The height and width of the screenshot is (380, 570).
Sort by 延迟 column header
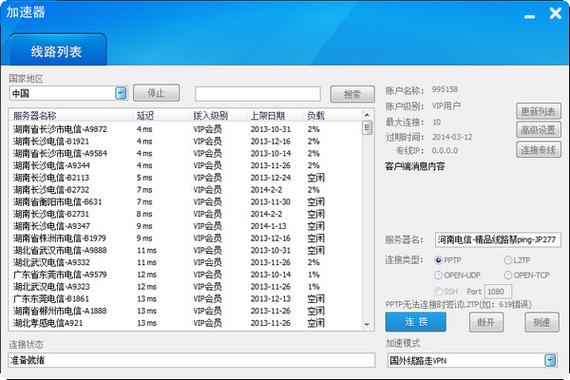(x=145, y=116)
